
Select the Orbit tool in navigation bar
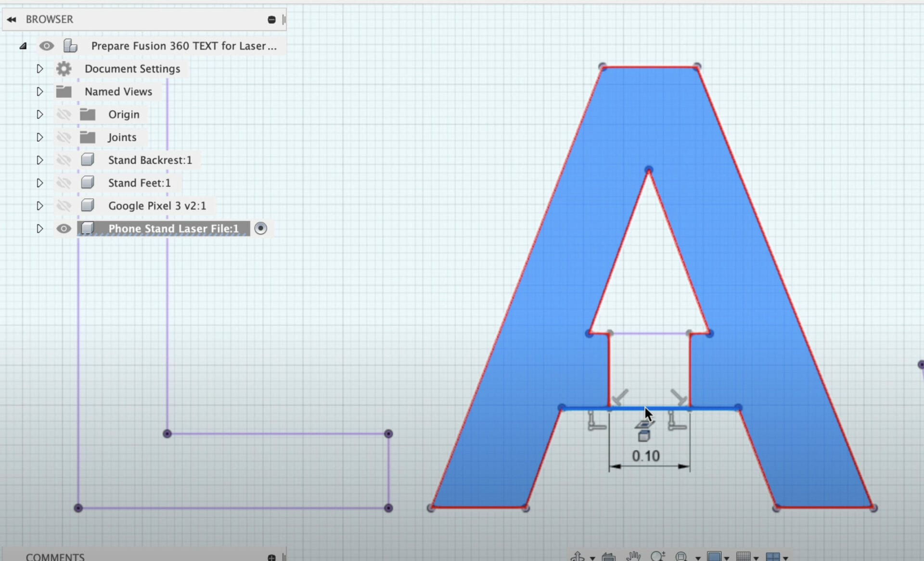tap(577, 556)
